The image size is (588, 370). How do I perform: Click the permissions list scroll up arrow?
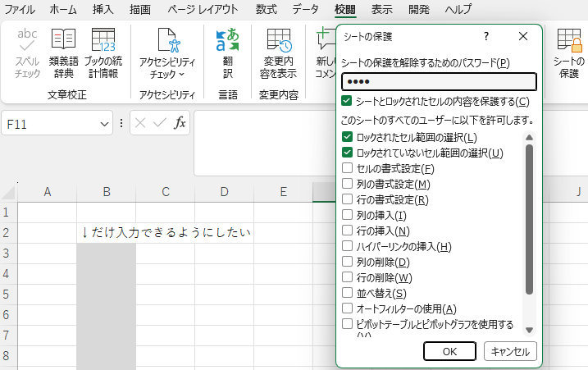[x=529, y=137]
